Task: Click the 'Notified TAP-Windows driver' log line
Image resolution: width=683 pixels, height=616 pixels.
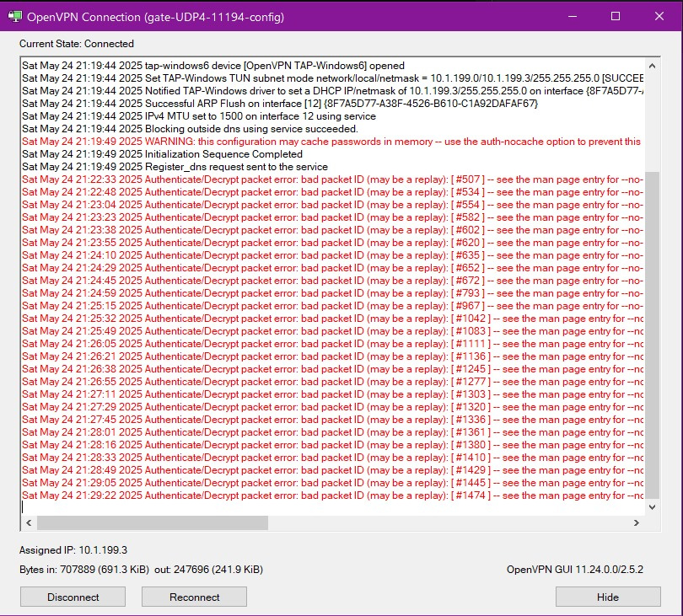Action: (x=332, y=91)
